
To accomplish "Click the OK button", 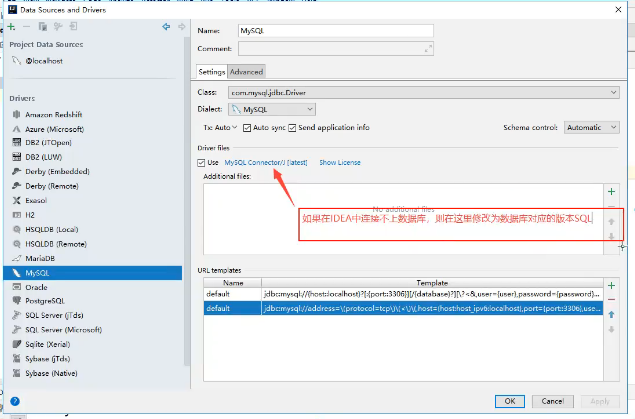I will pos(510,401).
